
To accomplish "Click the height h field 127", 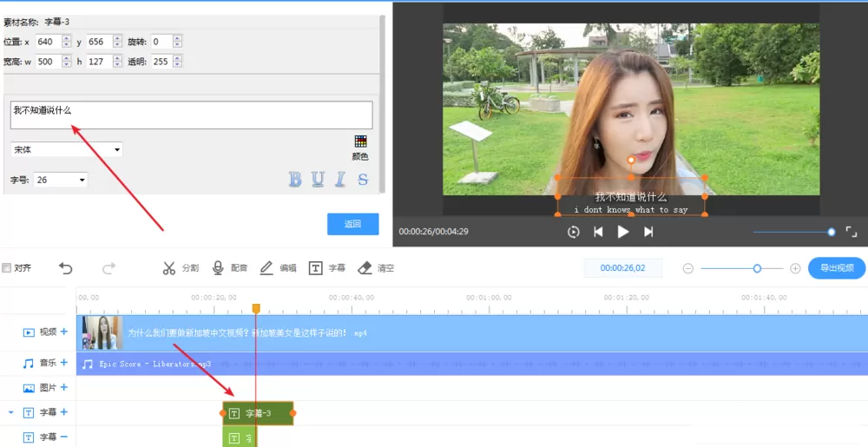I will tap(99, 62).
